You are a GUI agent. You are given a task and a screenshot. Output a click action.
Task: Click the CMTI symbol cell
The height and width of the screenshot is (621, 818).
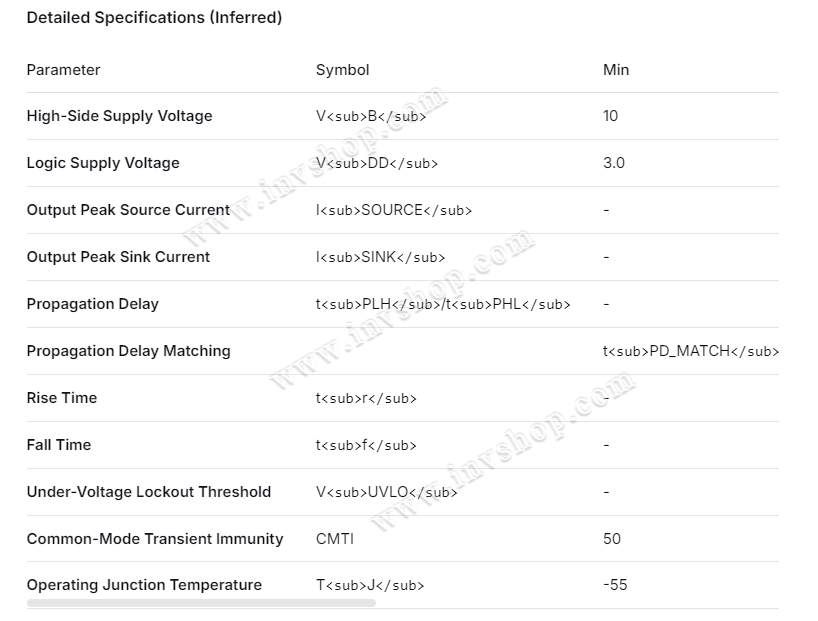334,539
